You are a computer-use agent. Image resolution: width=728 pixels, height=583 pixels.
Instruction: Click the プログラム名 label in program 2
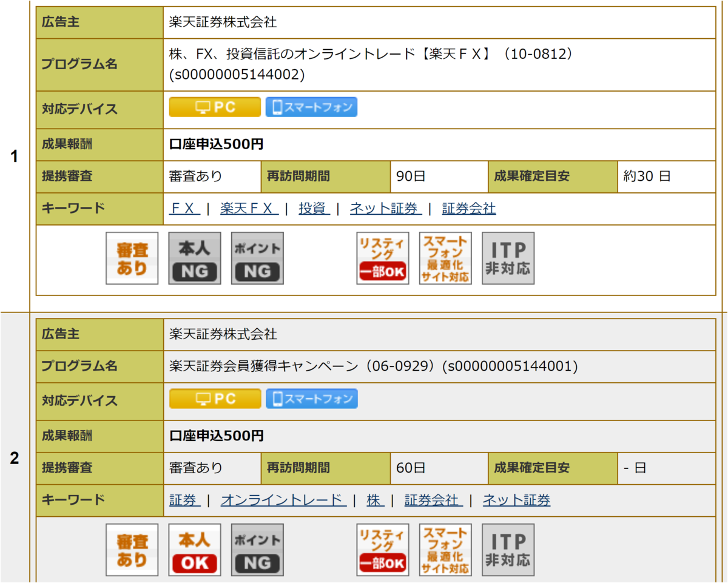point(79,366)
